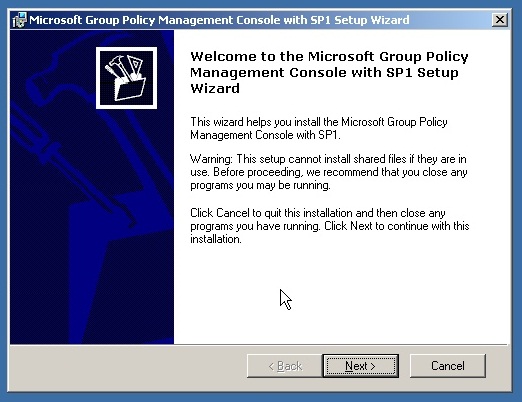
Task: Click the bold Welcome heading text
Action: (329, 72)
